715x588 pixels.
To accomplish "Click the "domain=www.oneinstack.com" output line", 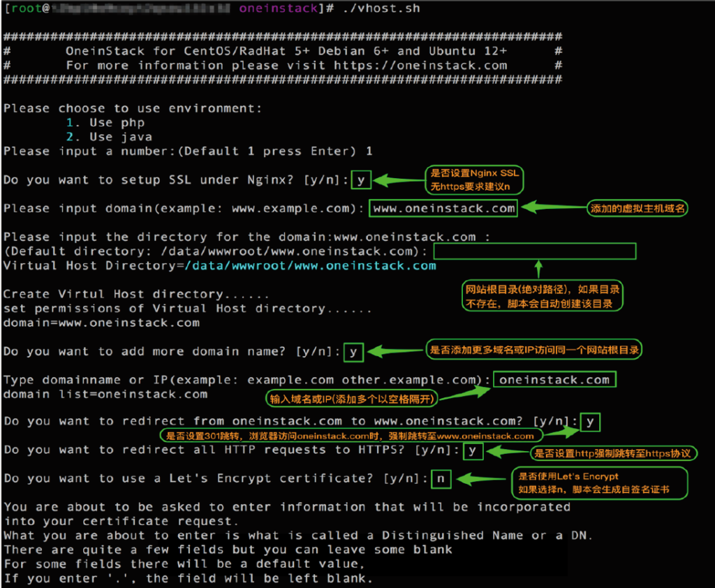I will point(101,323).
